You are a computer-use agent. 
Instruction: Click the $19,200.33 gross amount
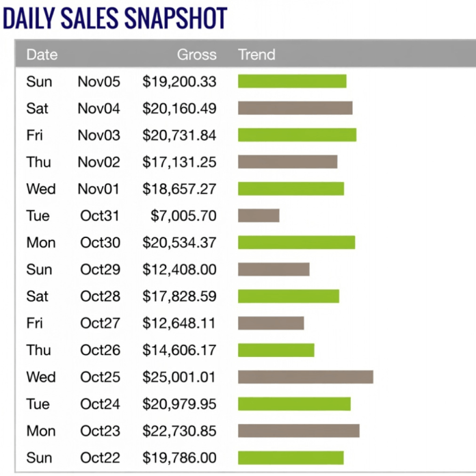pos(179,81)
